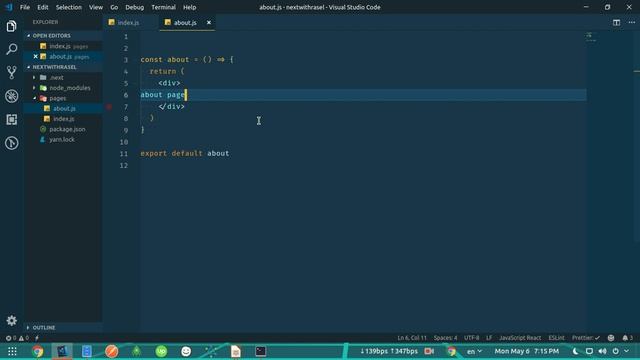This screenshot has height=360, width=640.
Task: Change indentation via Spaces: 4
Action: tap(445, 338)
